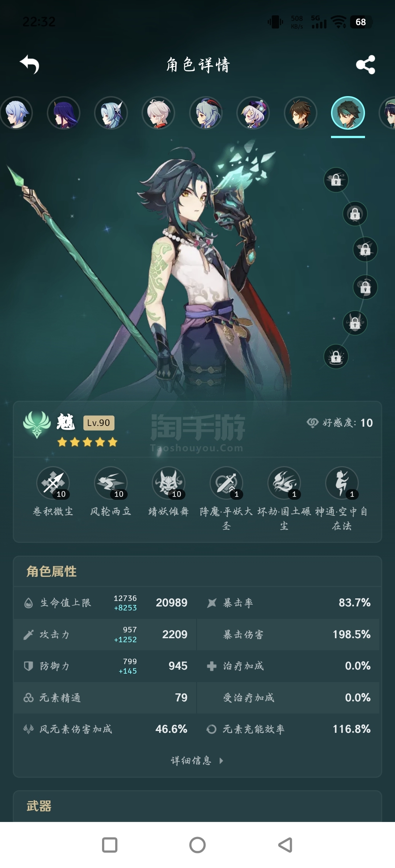
Task: Tap the first locked constellation node
Action: (x=336, y=180)
